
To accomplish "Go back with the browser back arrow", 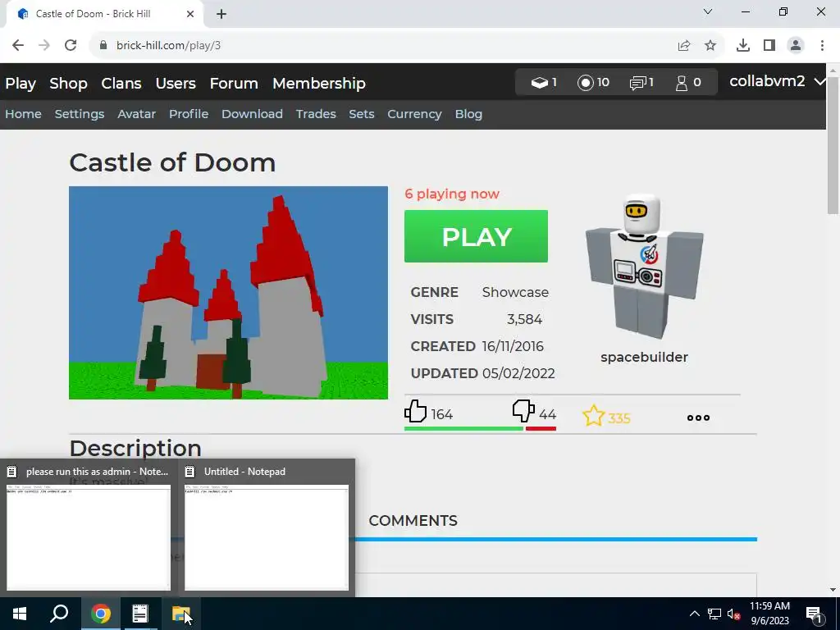I will pyautogui.click(x=18, y=46).
